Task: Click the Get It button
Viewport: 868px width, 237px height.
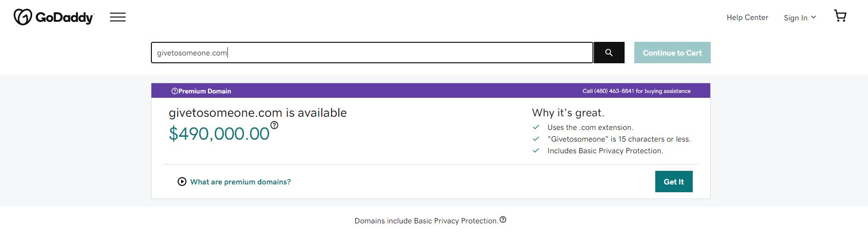Action: coord(673,182)
